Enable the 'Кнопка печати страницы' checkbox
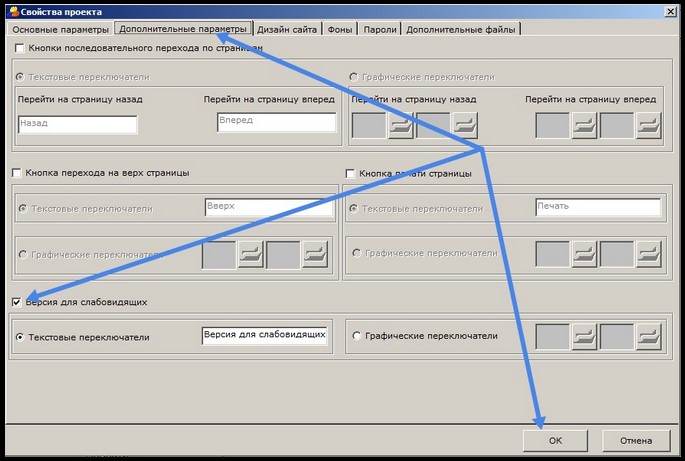Image resolution: width=685 pixels, height=461 pixels. tap(351, 173)
